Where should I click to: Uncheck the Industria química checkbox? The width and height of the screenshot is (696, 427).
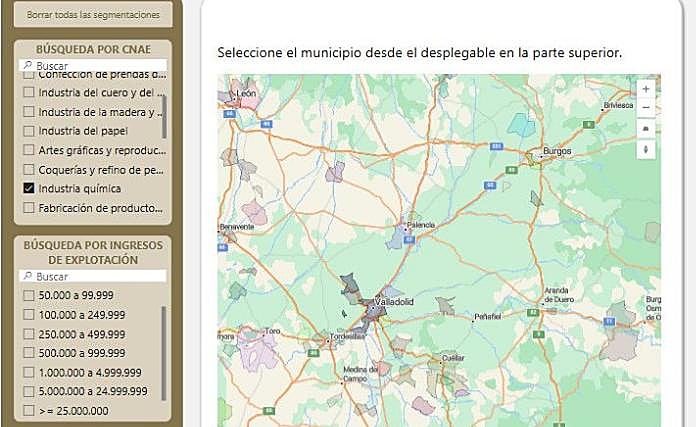coord(29,188)
